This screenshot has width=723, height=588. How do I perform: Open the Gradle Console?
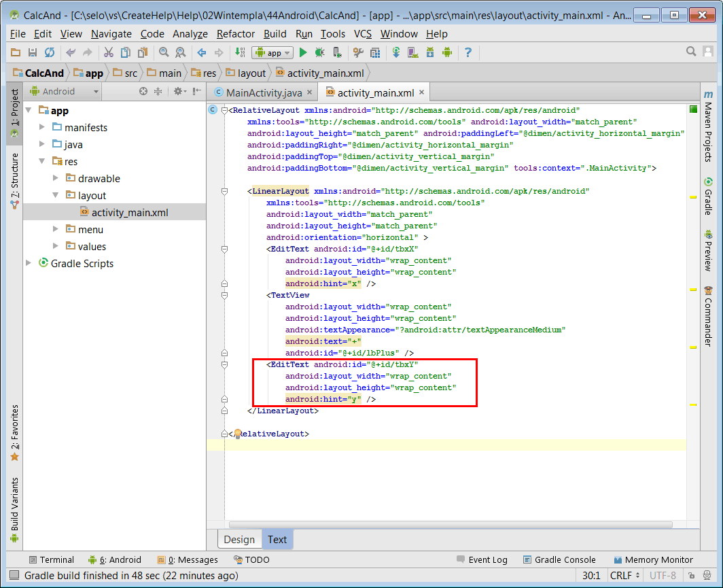point(559,560)
